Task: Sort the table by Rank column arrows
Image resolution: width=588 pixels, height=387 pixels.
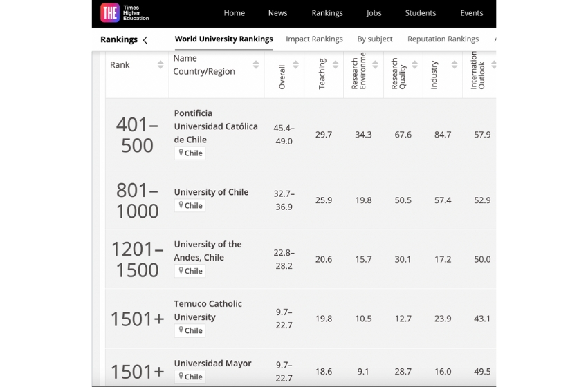Action: tap(160, 65)
